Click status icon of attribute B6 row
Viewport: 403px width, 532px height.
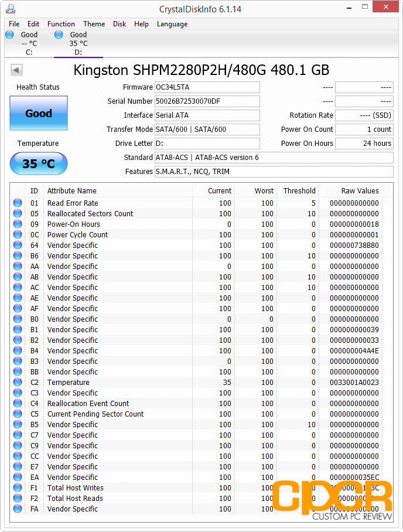[x=18, y=255]
